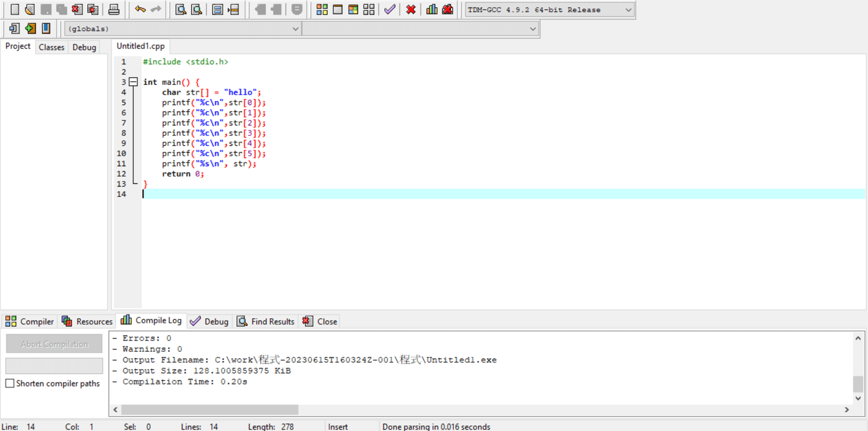Click the bar chart profile analysis icon
This screenshot has height=431, width=868.
(431, 10)
